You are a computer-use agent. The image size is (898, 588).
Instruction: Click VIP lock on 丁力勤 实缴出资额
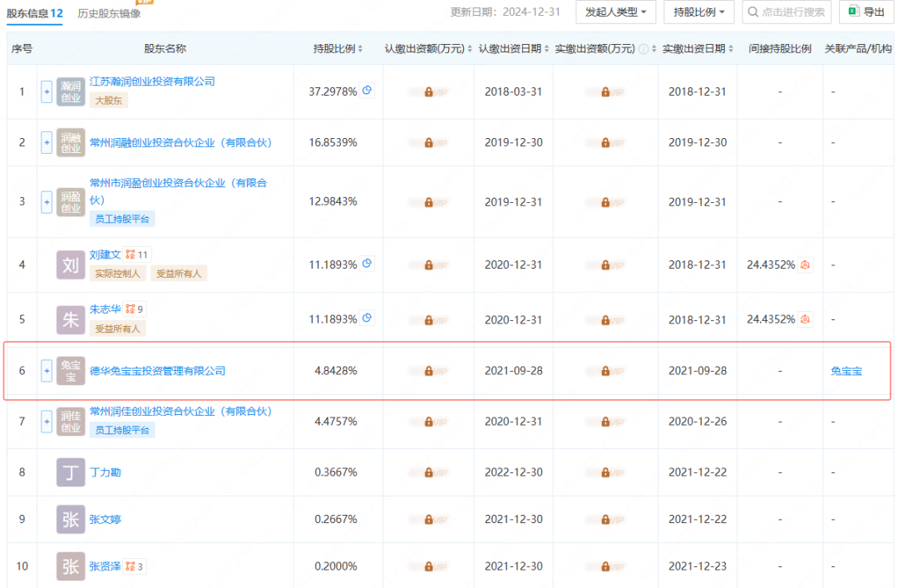point(605,472)
